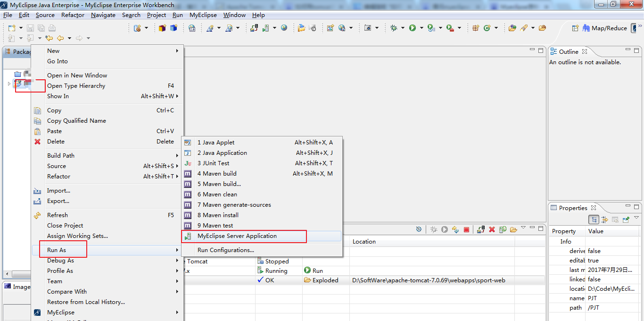Open dropdown arrow next to Back arrow
This screenshot has width=644, height=321.
(x=69, y=38)
